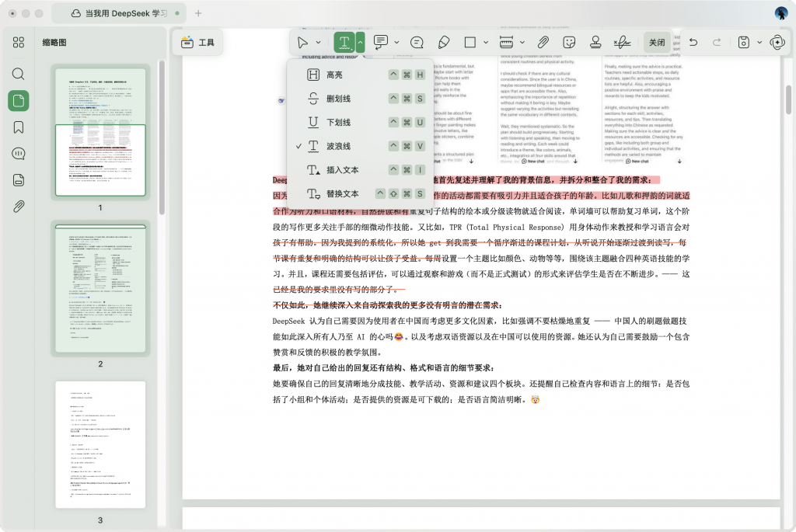
Task: Collapse the text markup tool dropdown
Action: [x=360, y=43]
